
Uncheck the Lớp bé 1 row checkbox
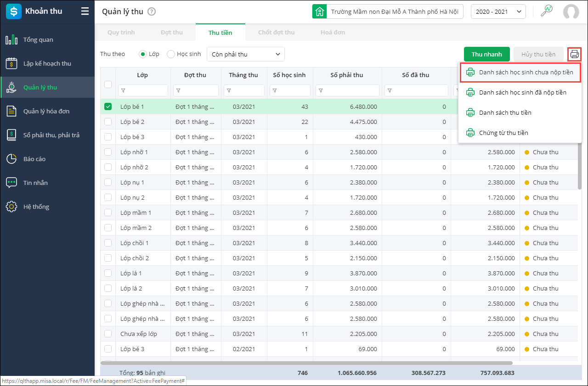click(x=108, y=106)
